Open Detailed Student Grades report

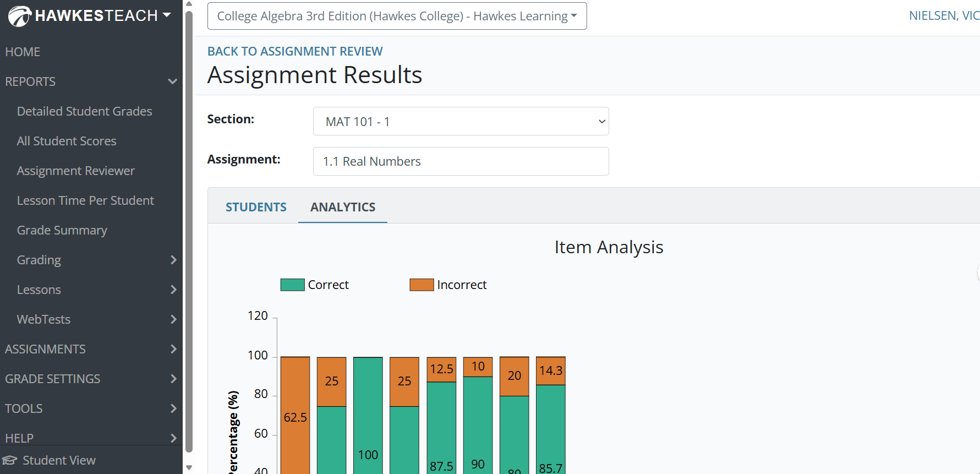click(x=84, y=111)
